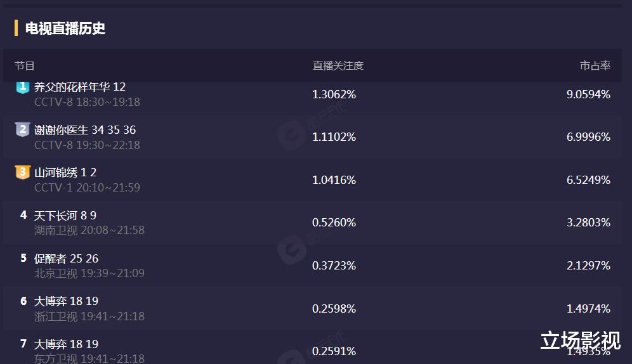Open the 谢谢你医生 34 35 36 entry

point(85,130)
